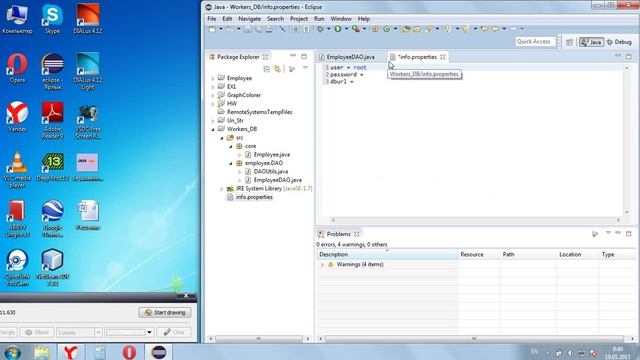Open the color dropdown in the drawing toolbar

pos(149,332)
